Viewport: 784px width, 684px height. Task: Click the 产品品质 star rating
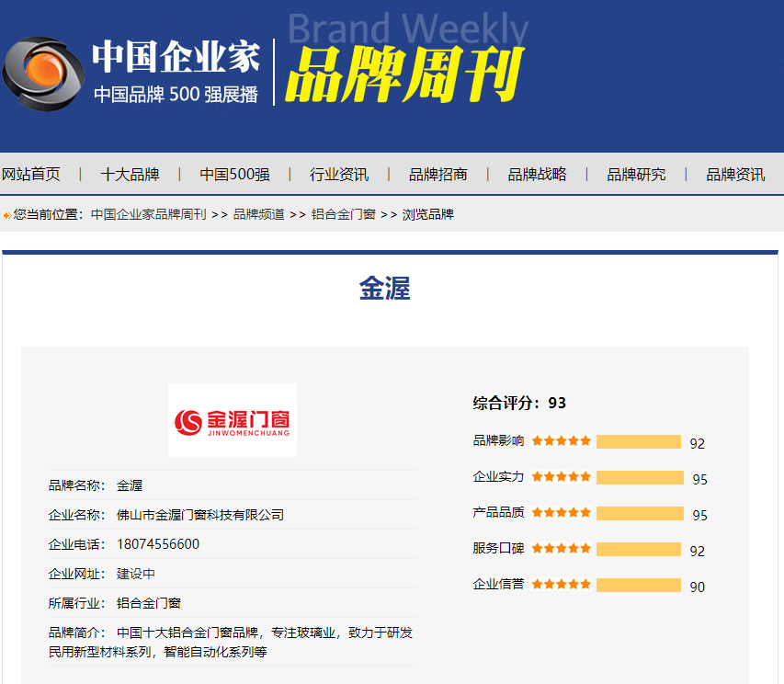(x=561, y=512)
